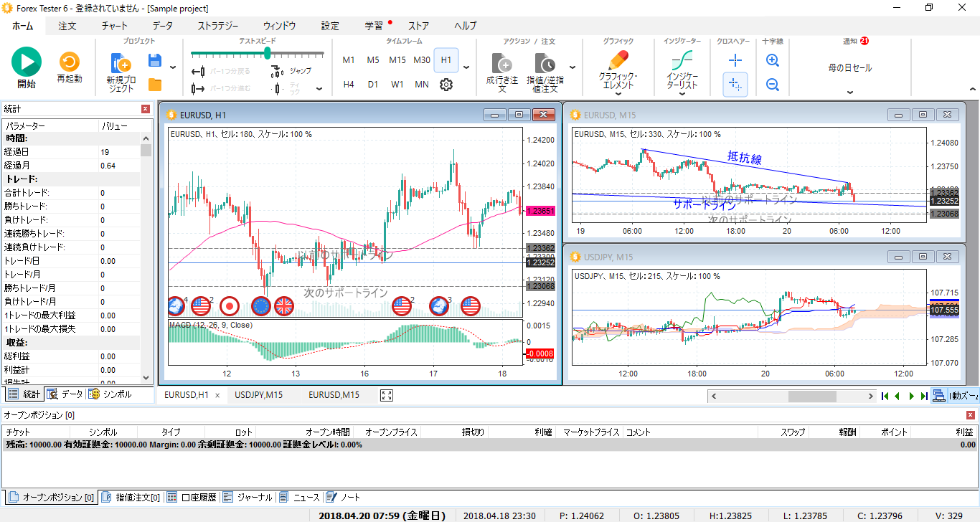Switch to the USDJPY,M15 chart tab
The height and width of the screenshot is (522, 980).
coord(259,395)
